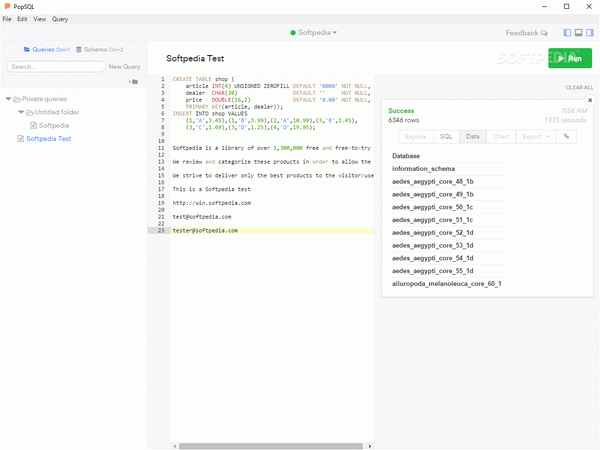Focus the Search queries field
600x450 pixels.
tap(56, 67)
